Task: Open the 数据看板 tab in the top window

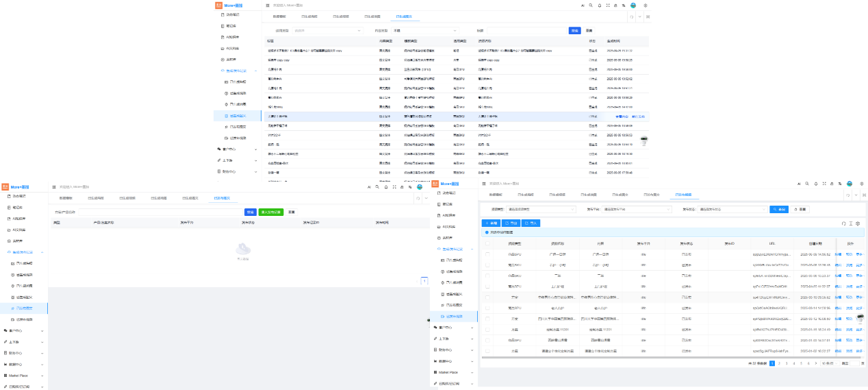Action: pos(279,16)
